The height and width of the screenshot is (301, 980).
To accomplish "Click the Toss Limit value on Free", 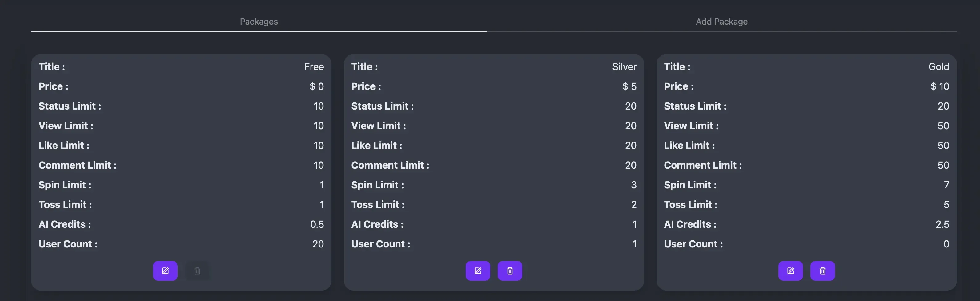I will coord(321,204).
